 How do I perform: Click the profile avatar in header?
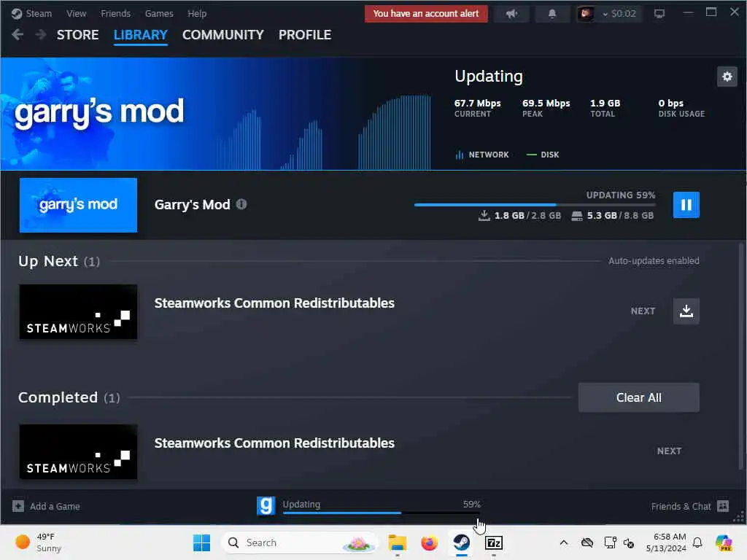[x=586, y=14]
